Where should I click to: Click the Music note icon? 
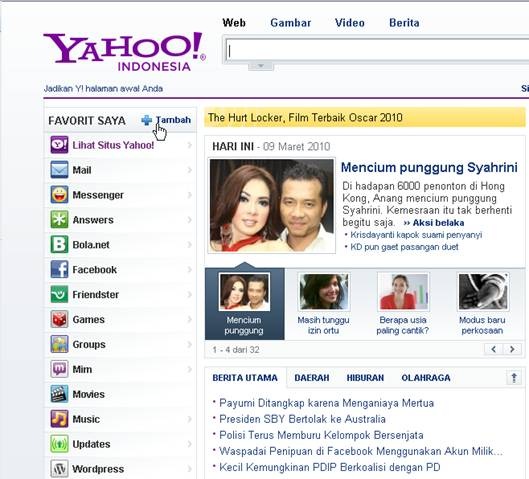click(59, 419)
